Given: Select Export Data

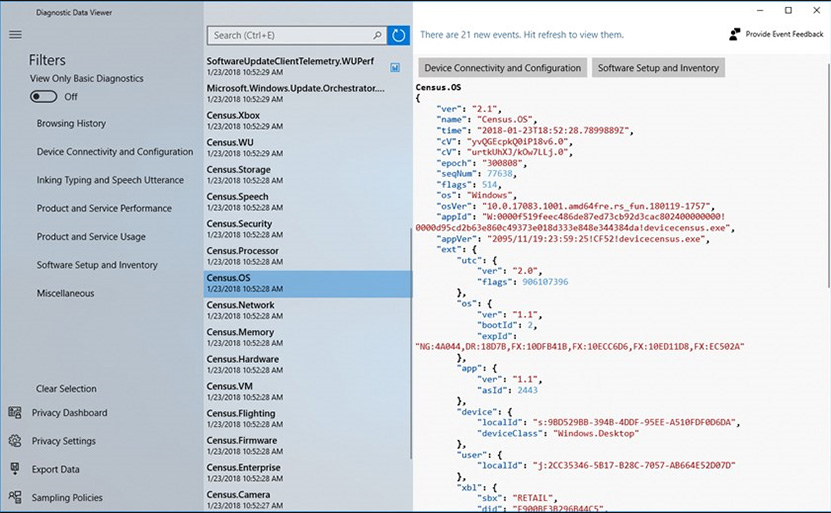Looking at the screenshot, I should [x=56, y=470].
